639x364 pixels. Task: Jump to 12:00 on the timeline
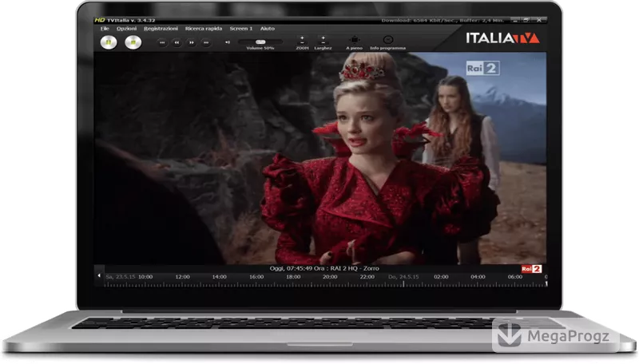182,277
